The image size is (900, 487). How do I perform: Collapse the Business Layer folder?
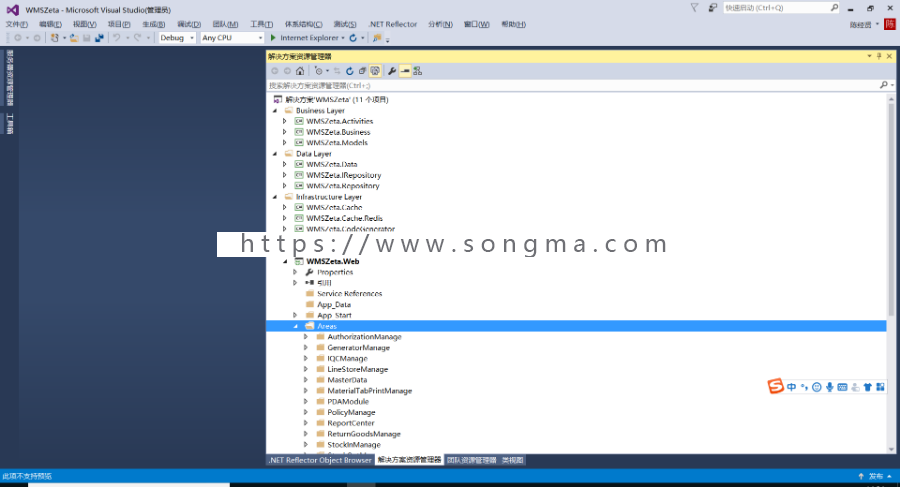(275, 111)
